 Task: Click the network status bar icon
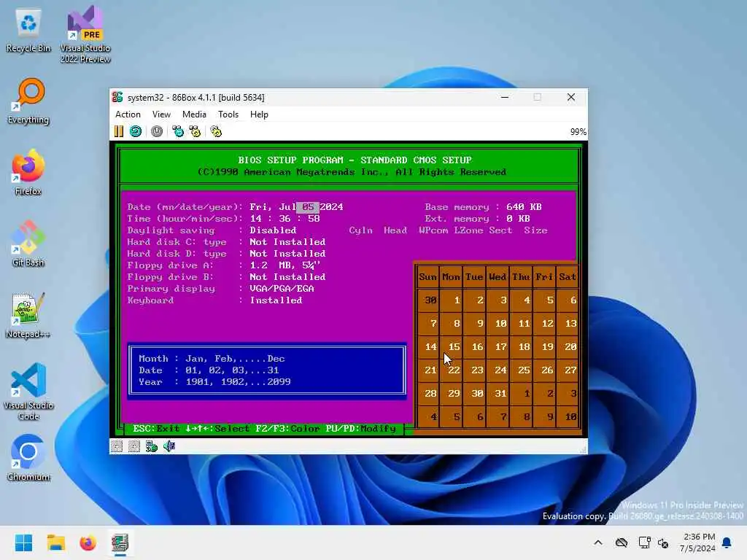tap(152, 446)
